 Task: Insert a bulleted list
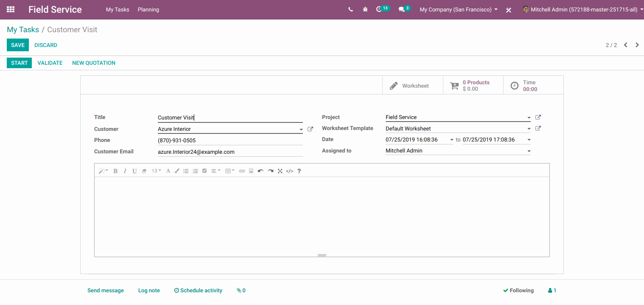click(186, 171)
